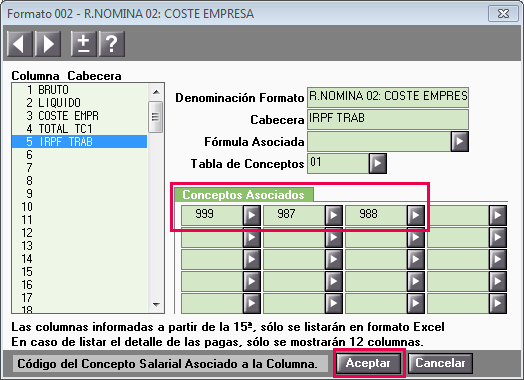Select column 1 BRUTO in list
524x380 pixels.
(x=80, y=90)
